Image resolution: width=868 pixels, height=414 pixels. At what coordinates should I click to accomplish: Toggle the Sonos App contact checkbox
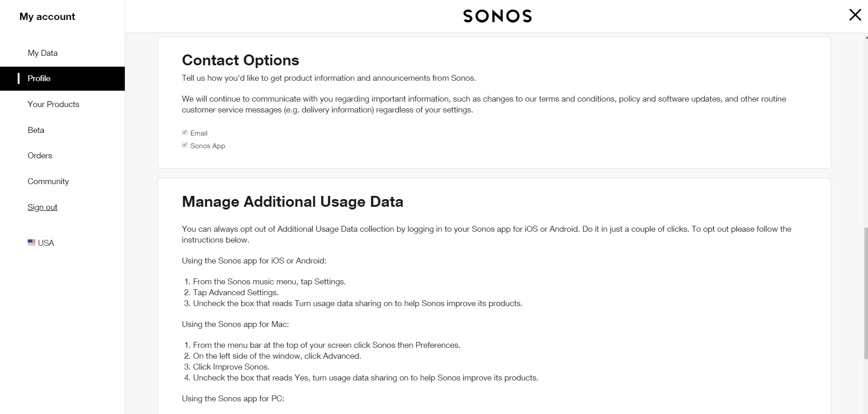[185, 145]
